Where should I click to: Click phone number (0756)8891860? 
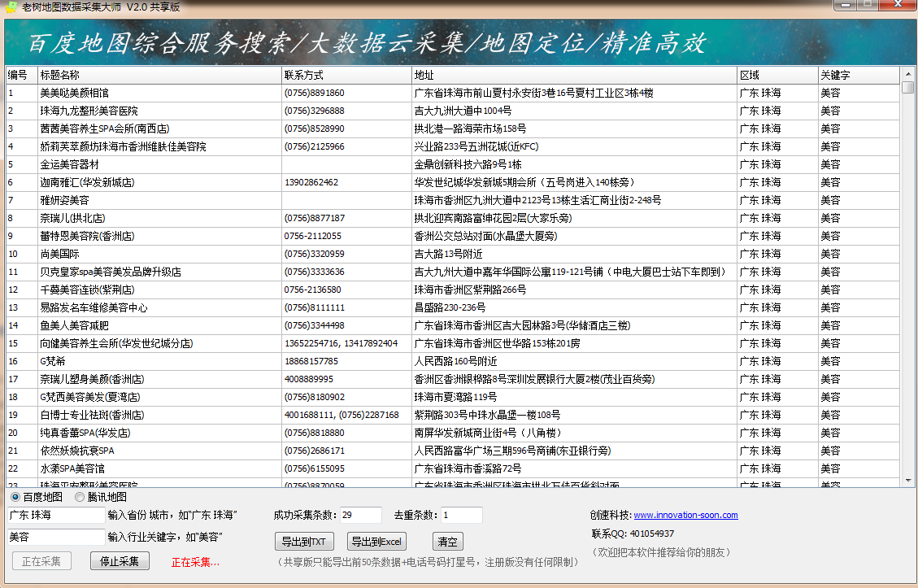coord(315,93)
